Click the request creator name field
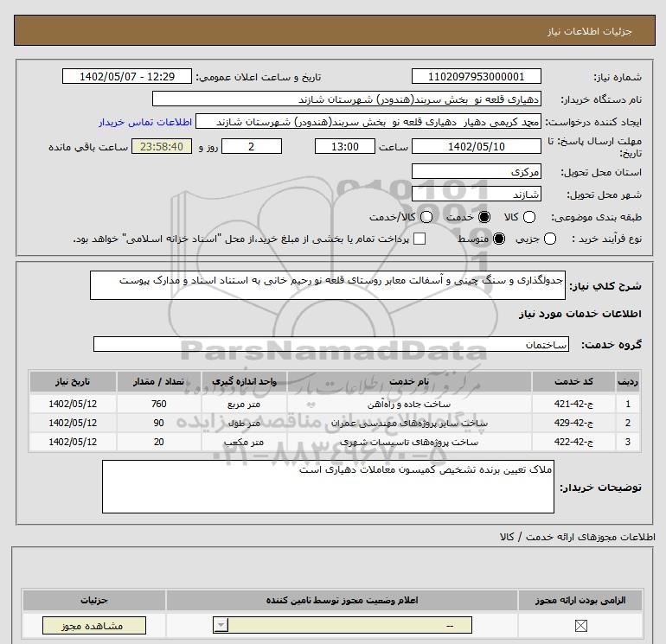 pyautogui.click(x=368, y=121)
